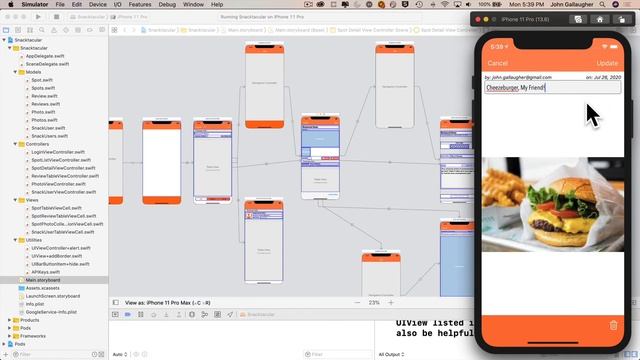640x360 pixels.
Task: Open the Simulator File menu
Action: pos(60,4)
